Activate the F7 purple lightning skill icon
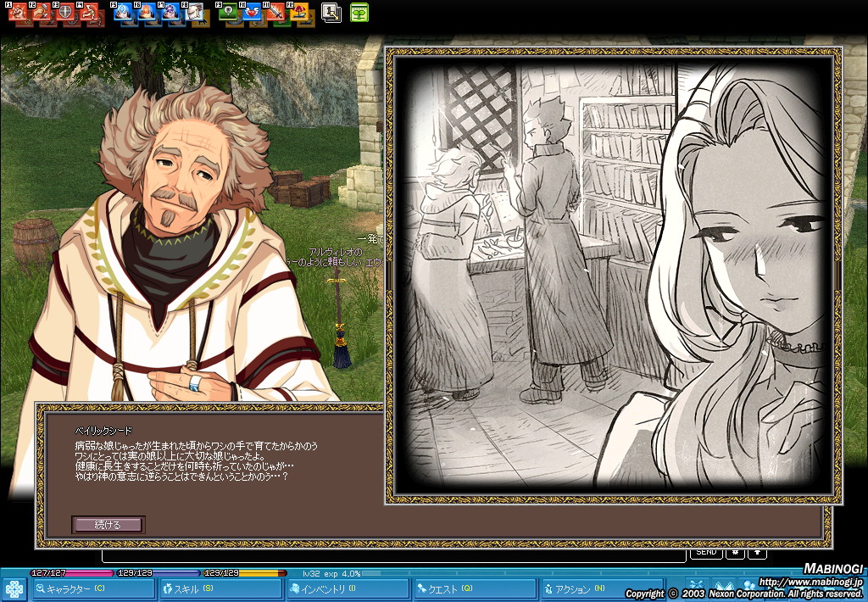The width and height of the screenshot is (868, 602). click(170, 12)
